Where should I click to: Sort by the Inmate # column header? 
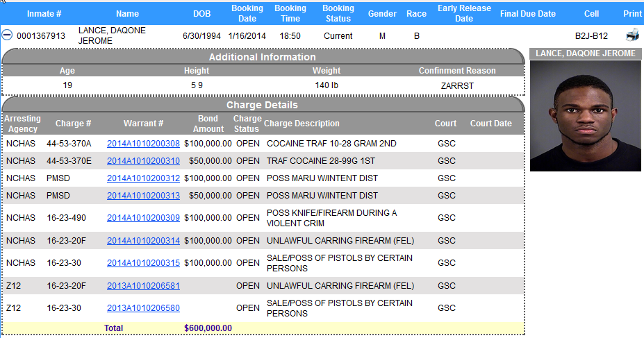[44, 14]
